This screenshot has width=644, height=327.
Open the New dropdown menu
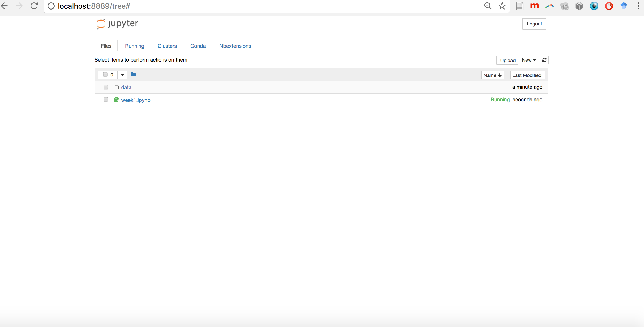[x=529, y=60]
